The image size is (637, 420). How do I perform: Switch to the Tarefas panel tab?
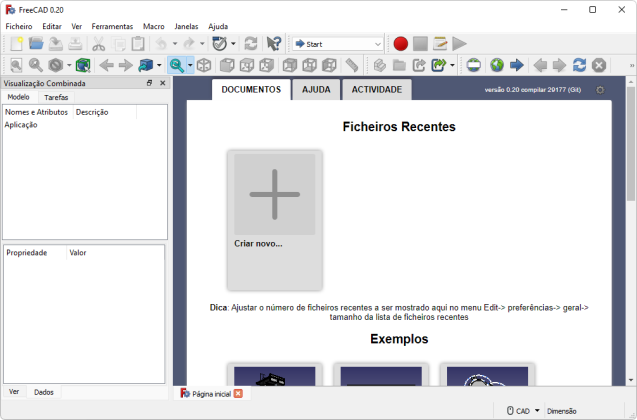[x=56, y=98]
